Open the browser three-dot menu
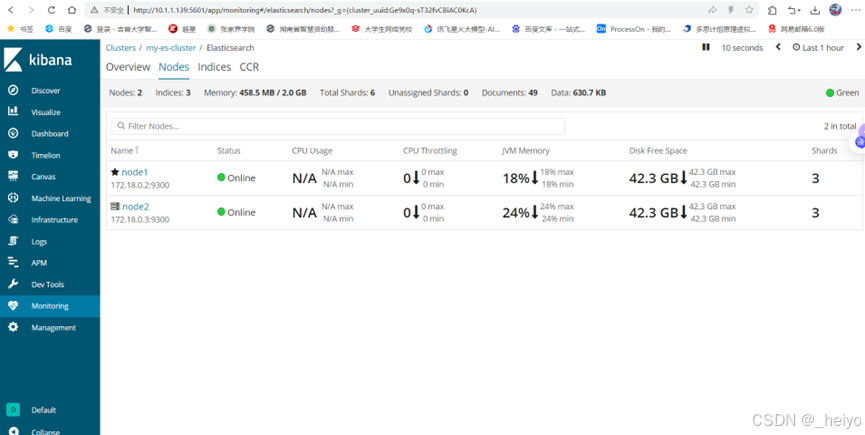The image size is (865, 435). pos(855,10)
